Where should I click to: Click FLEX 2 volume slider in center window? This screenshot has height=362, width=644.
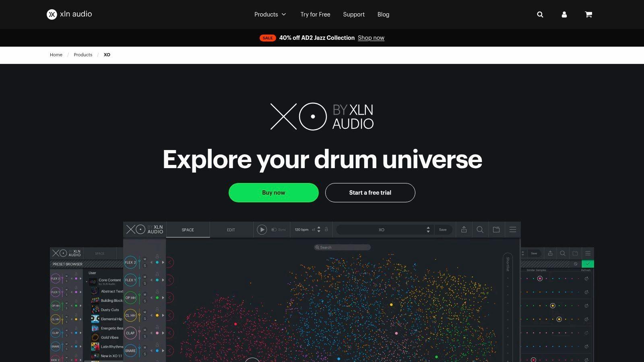139,262
